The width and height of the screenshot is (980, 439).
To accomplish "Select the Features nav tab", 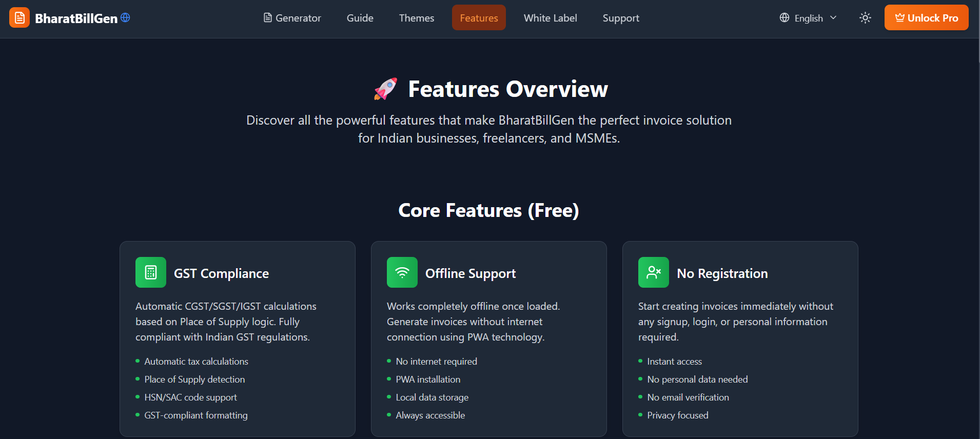I will (479, 18).
